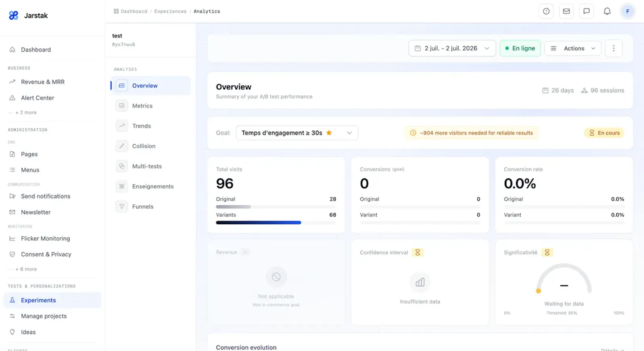
Task: Open Experiments in the sidebar
Action: 52,300
